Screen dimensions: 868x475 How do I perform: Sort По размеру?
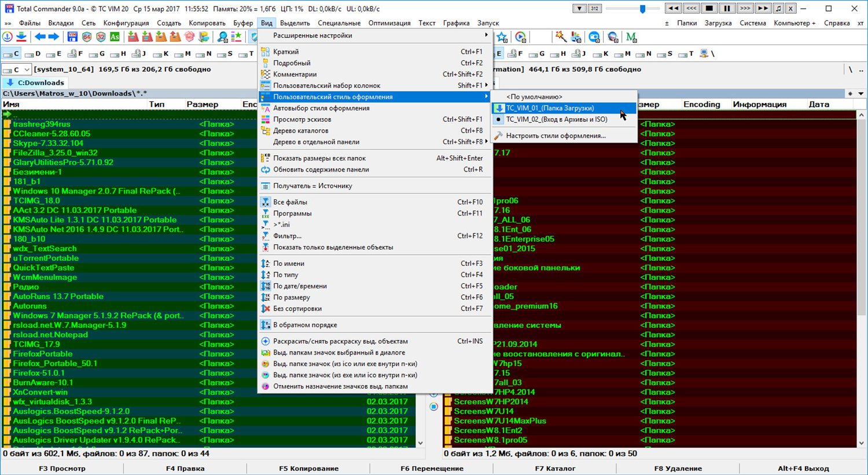374,298
